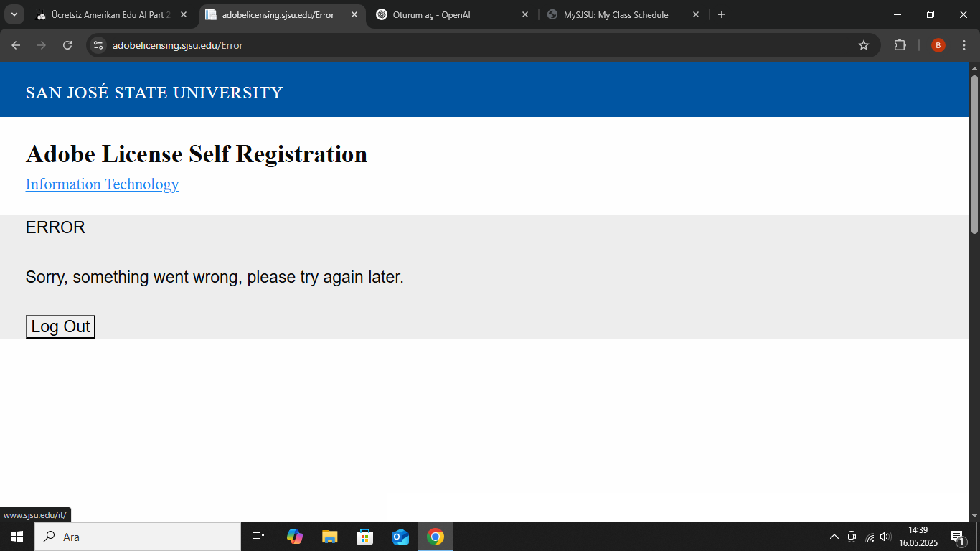The image size is (980, 551).
Task: Close the Chrome window
Action: point(963,14)
